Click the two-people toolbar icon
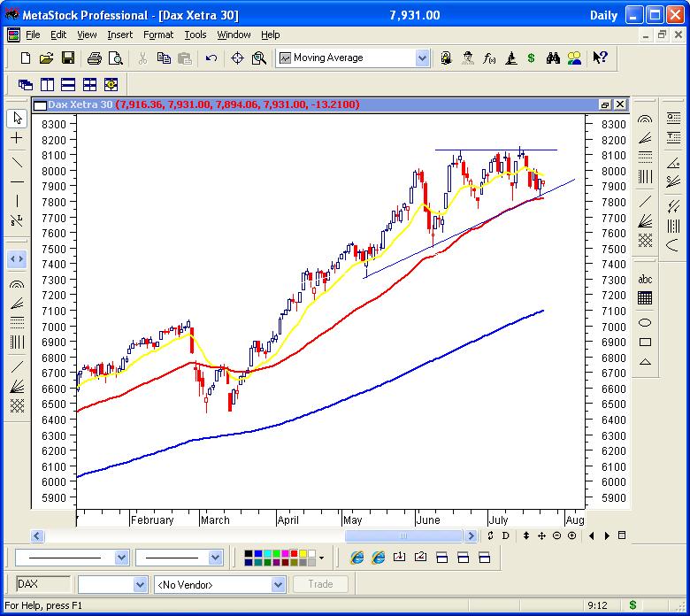The width and height of the screenshot is (690, 616). pos(574,58)
